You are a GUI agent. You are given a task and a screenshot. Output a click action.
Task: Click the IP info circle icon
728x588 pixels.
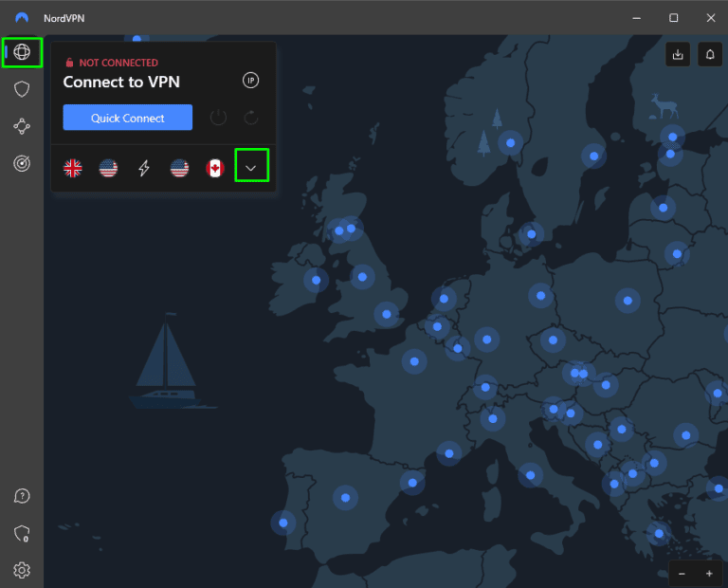pyautogui.click(x=250, y=81)
